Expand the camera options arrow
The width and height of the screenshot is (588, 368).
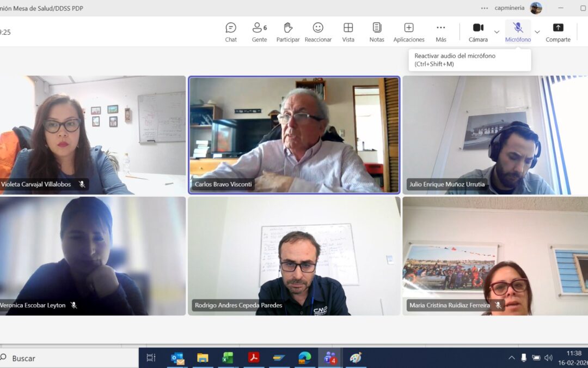(x=497, y=32)
